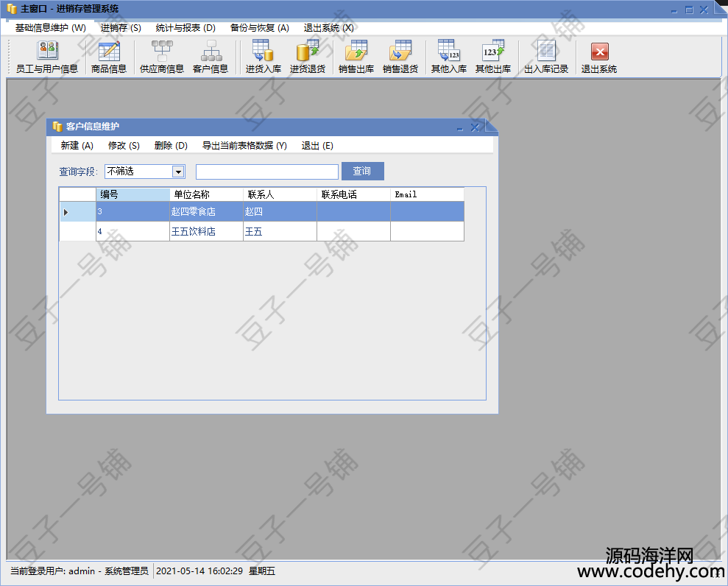The height and width of the screenshot is (586, 728).
Task: Open the 销售退货 toolbar icon
Action: 400,57
